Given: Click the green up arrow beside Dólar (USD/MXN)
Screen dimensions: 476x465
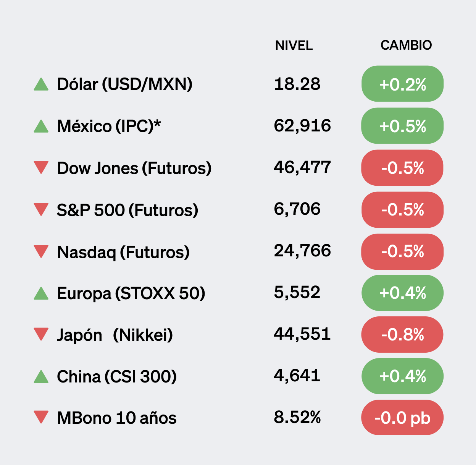Looking at the screenshot, I should 41,84.
